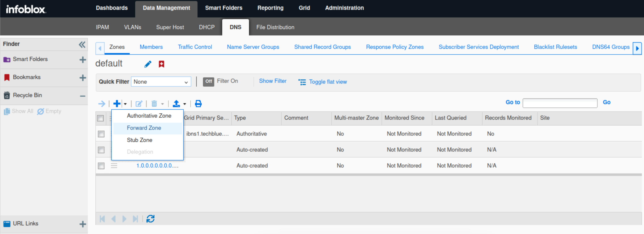
Task: Collapse the Recycle Bin section
Action: pyautogui.click(x=82, y=96)
